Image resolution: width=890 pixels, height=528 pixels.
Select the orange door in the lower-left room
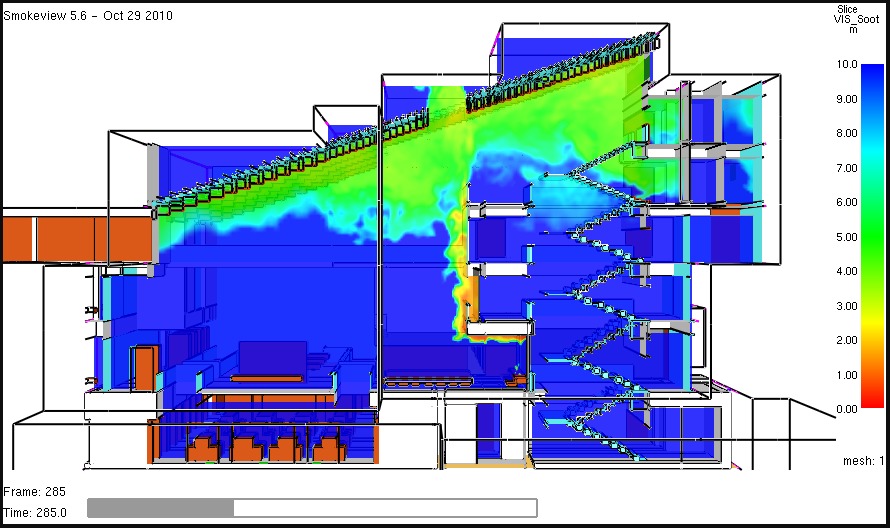[x=144, y=367]
